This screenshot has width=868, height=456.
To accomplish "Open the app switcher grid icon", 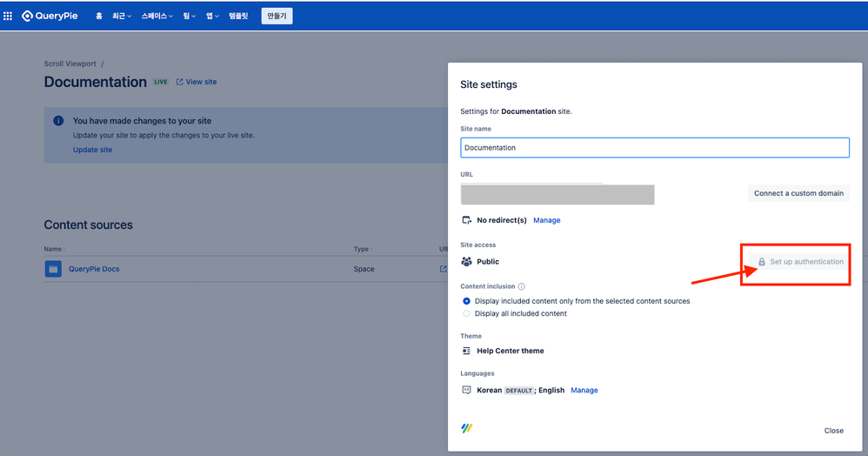I will pyautogui.click(x=8, y=16).
